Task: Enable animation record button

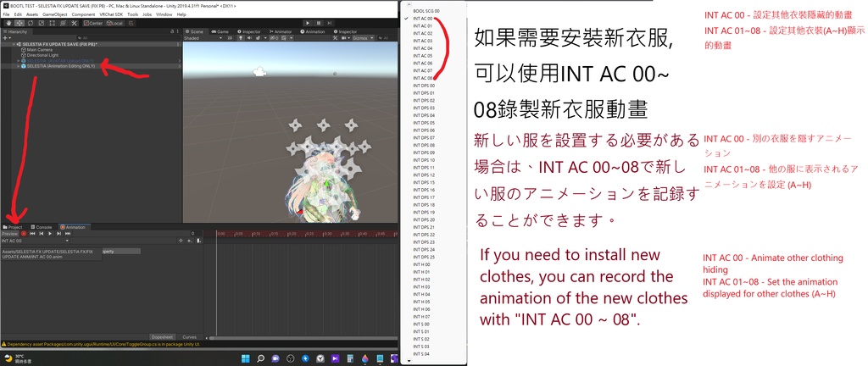Action: click(x=24, y=234)
